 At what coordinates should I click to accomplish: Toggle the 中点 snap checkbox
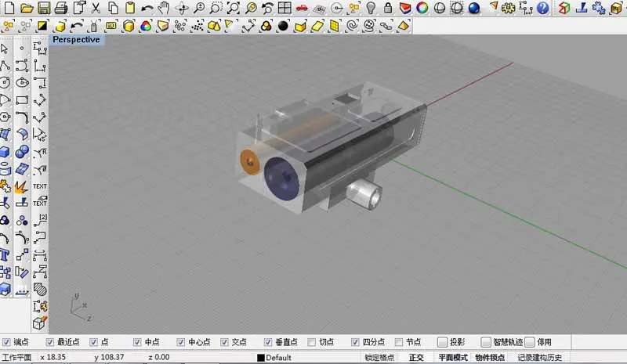tap(137, 342)
